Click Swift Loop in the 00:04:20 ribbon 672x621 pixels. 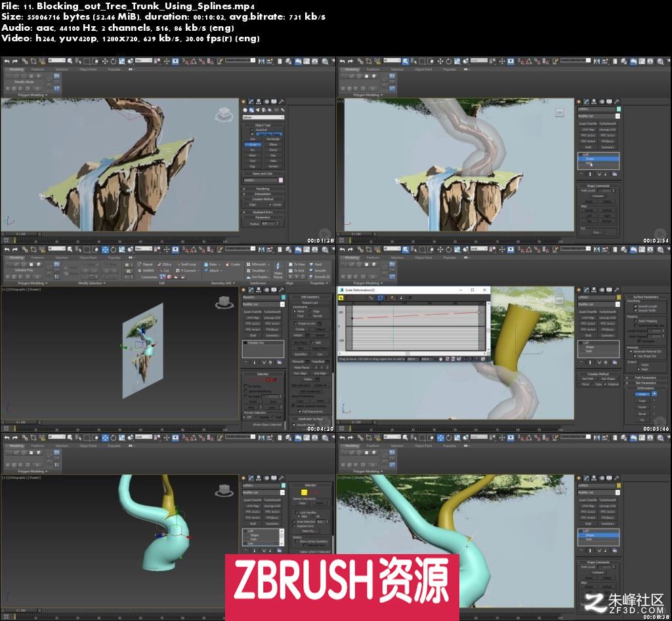tap(186, 264)
